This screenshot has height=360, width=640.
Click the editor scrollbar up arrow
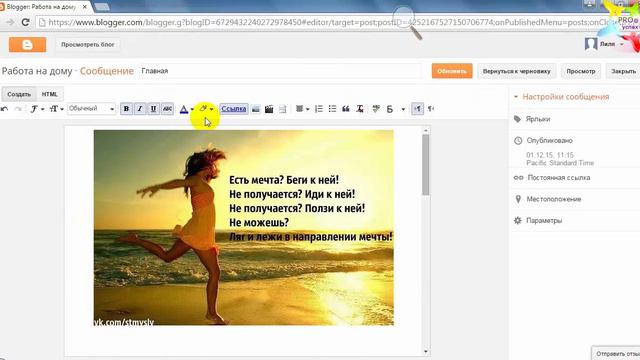click(426, 131)
